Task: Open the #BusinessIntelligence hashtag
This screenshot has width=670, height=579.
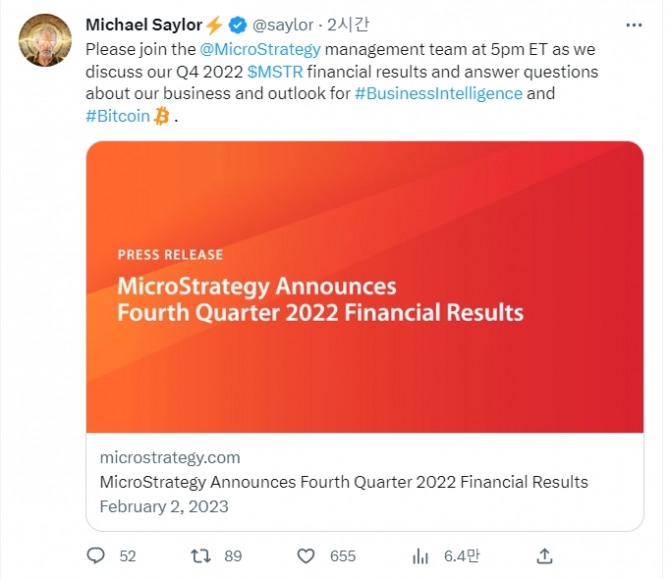Action: pyautogui.click(x=438, y=93)
